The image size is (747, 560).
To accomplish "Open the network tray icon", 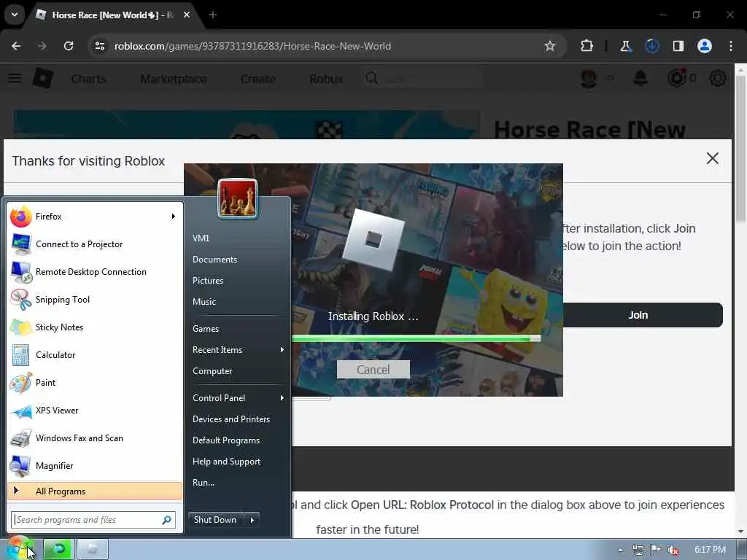I will (638, 550).
